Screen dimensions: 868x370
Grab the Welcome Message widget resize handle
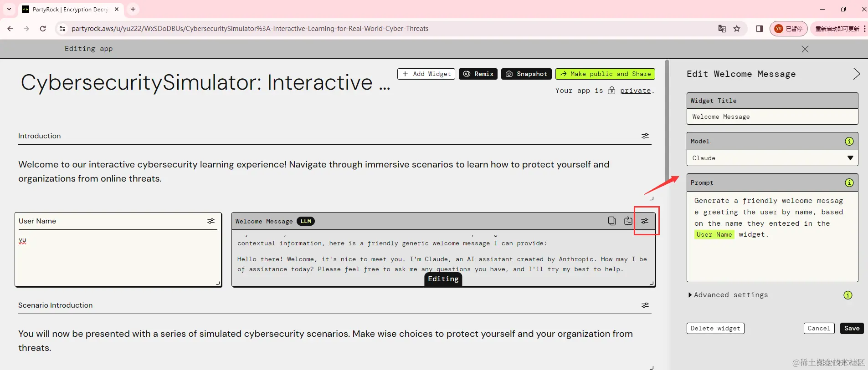[652, 283]
